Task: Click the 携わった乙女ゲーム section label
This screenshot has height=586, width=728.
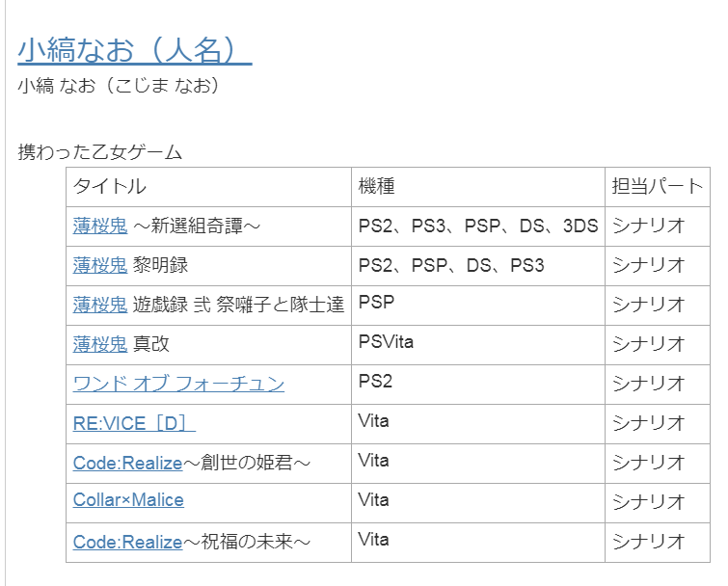Action: coord(100,152)
